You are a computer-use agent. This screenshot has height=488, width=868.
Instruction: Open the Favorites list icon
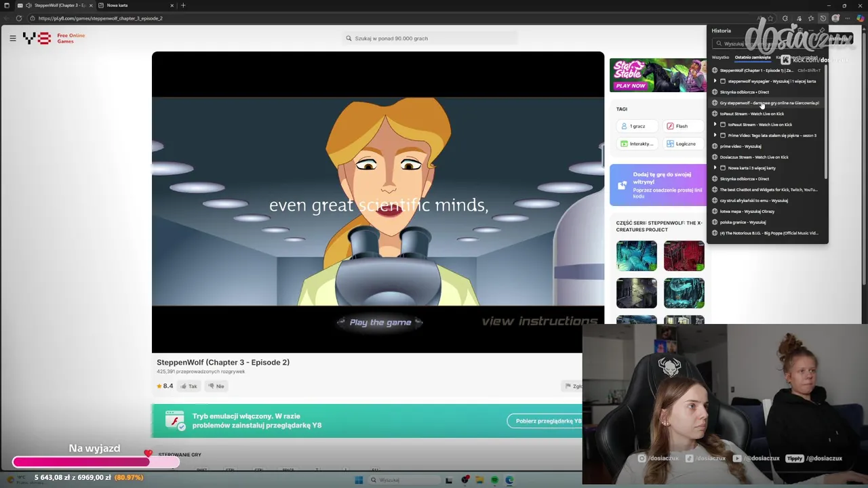pos(811,18)
